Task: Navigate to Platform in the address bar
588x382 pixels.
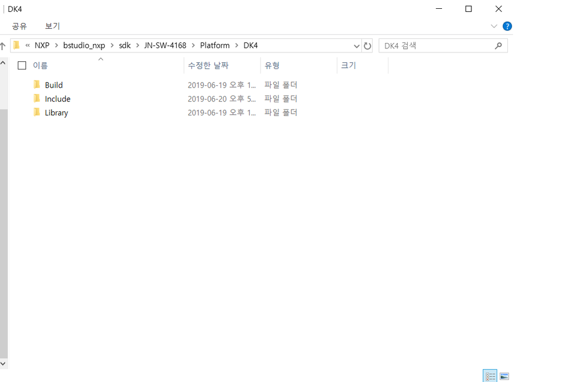Action: tap(215, 45)
